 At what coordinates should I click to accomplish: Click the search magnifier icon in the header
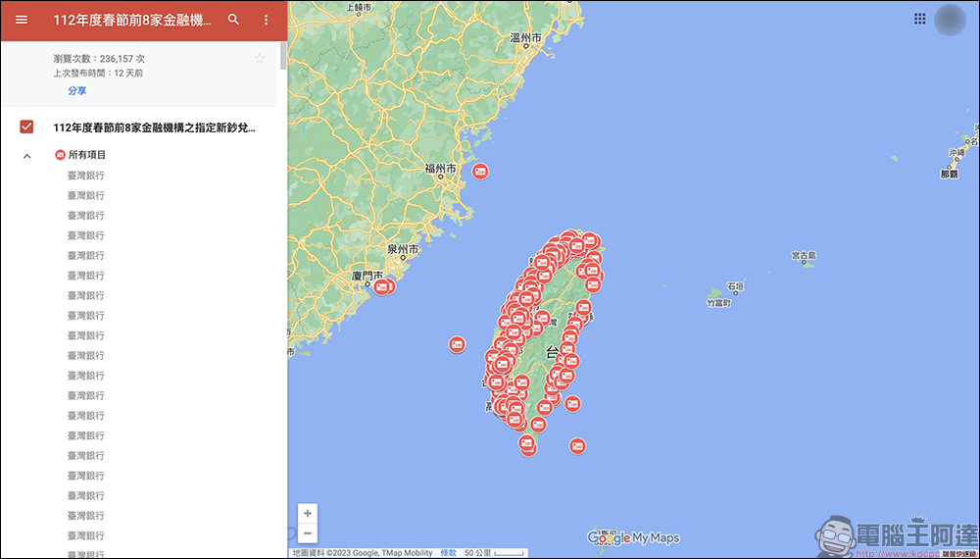tap(234, 20)
